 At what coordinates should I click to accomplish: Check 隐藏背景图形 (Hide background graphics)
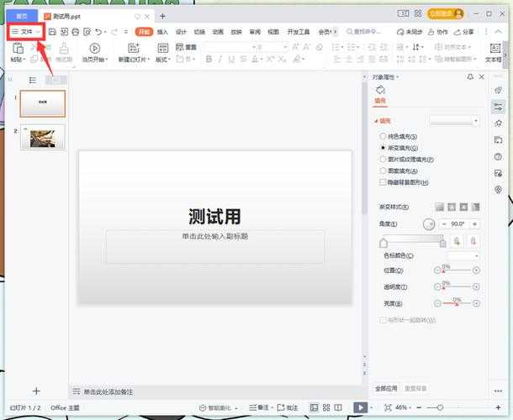382,182
